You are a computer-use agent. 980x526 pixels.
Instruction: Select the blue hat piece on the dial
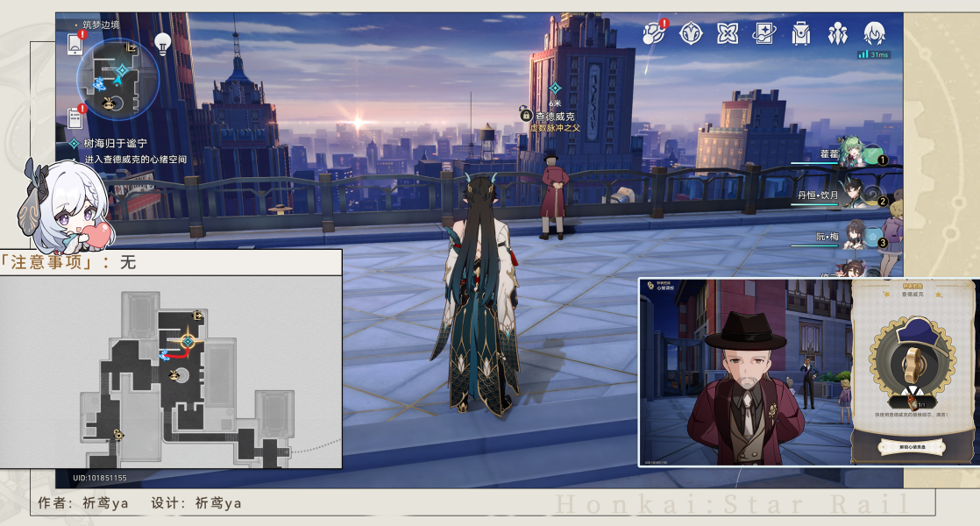coord(919,331)
